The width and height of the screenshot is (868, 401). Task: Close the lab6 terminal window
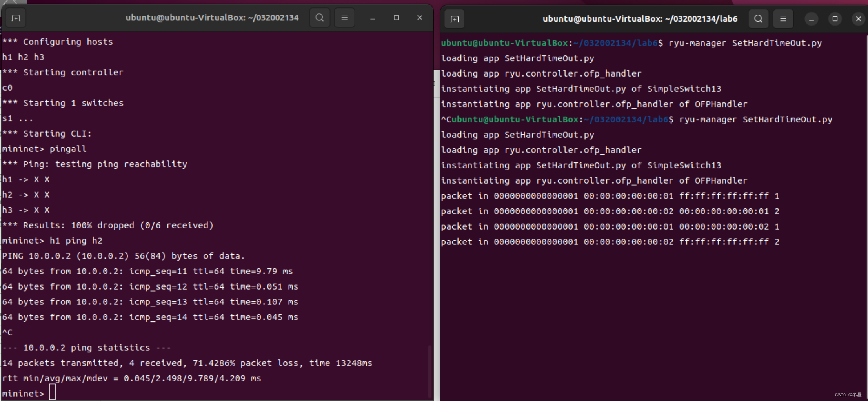(859, 19)
